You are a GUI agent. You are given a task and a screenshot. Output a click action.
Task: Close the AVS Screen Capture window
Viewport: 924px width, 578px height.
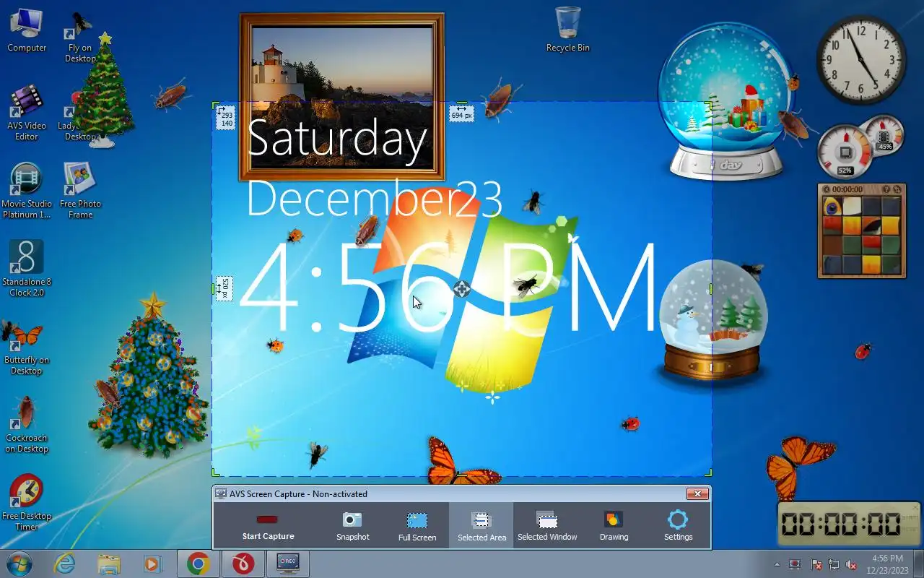(x=697, y=494)
